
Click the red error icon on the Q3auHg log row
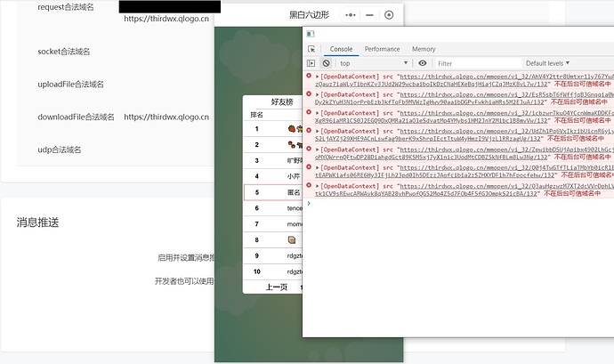point(309,185)
